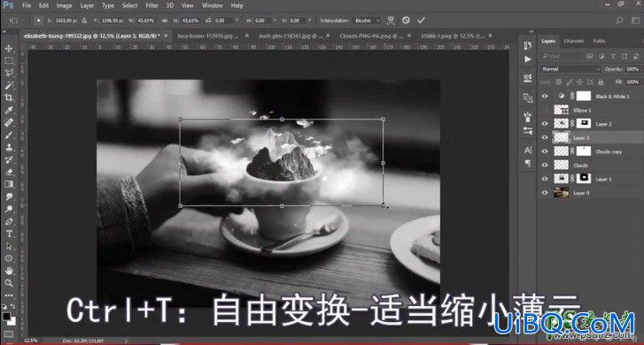Open the search icon at top right
This screenshot has height=345, width=644.
pyautogui.click(x=619, y=20)
